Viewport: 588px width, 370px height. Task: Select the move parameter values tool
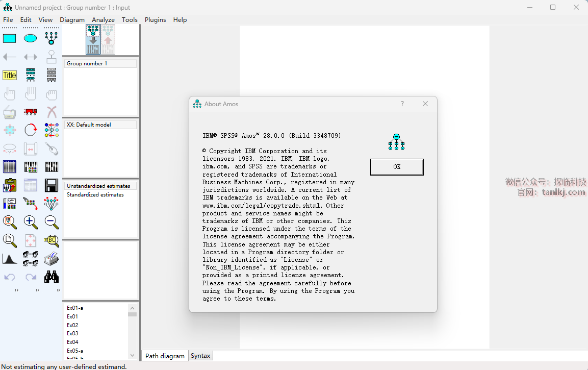(9, 149)
